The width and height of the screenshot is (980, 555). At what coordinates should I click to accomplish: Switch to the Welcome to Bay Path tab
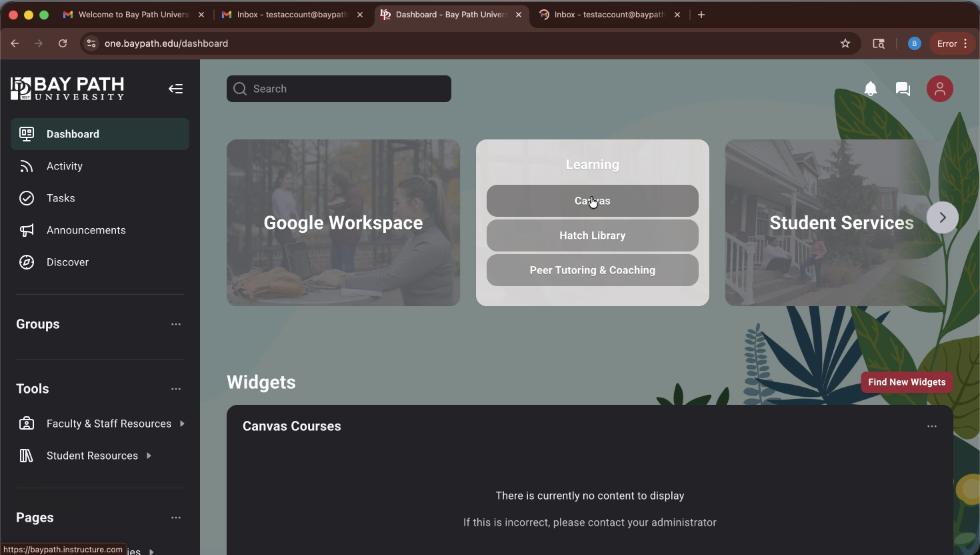pos(131,14)
